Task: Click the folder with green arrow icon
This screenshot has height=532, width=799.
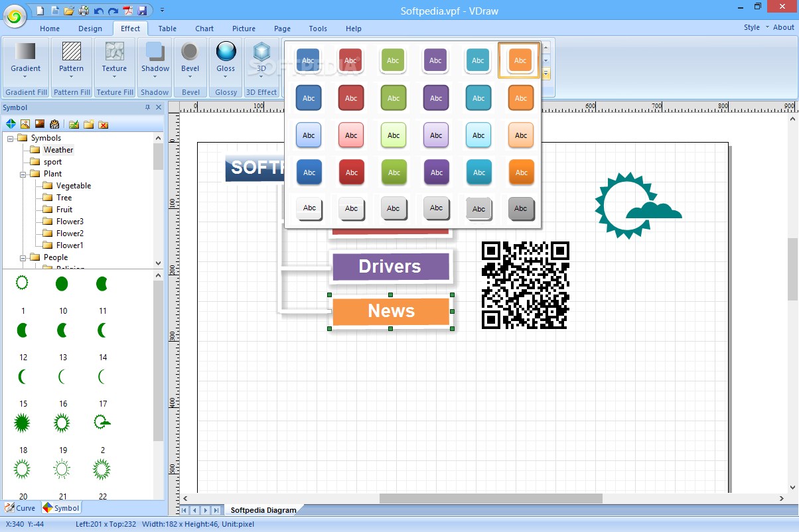Action: (74, 124)
